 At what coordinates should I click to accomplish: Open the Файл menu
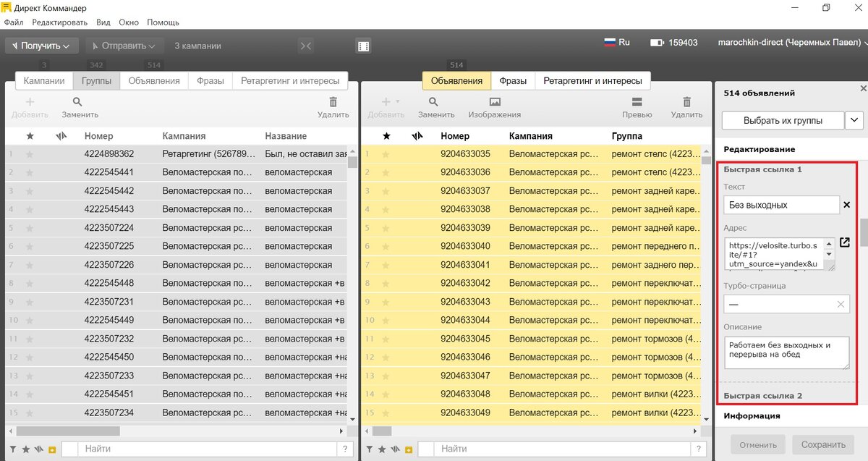(13, 22)
